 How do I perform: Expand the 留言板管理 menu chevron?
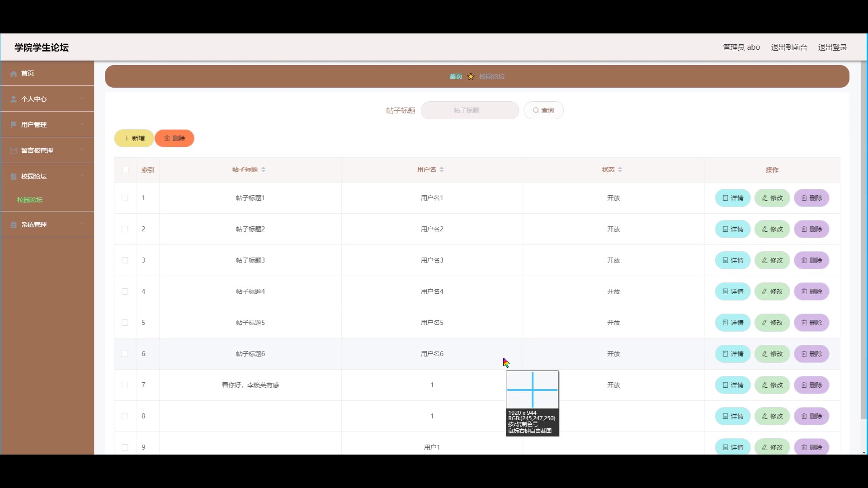[82, 150]
